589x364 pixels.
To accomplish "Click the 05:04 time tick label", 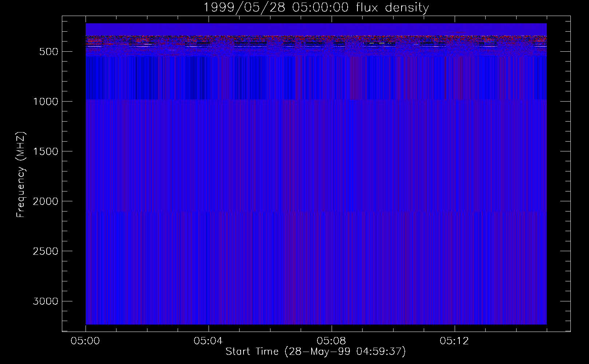I will coord(208,341).
